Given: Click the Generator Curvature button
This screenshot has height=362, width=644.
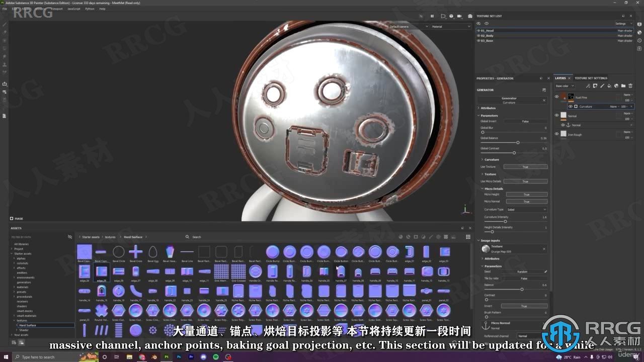Looking at the screenshot, I should click(x=509, y=100).
